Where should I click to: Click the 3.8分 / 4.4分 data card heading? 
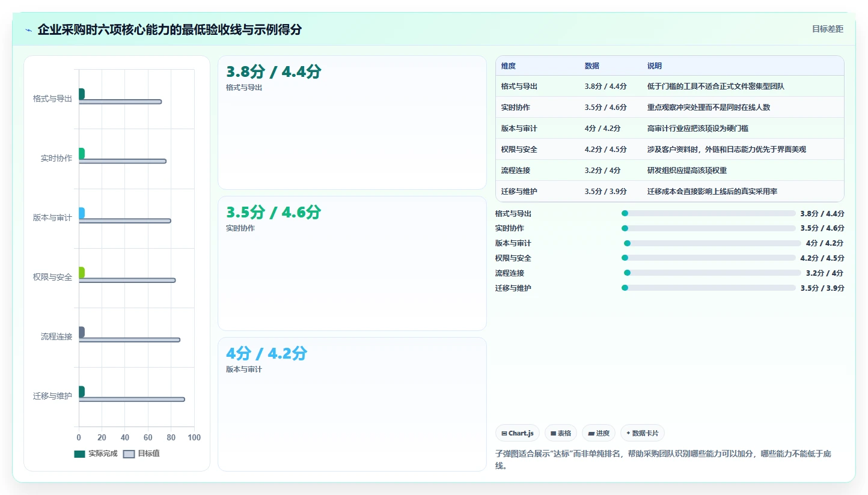coord(274,72)
